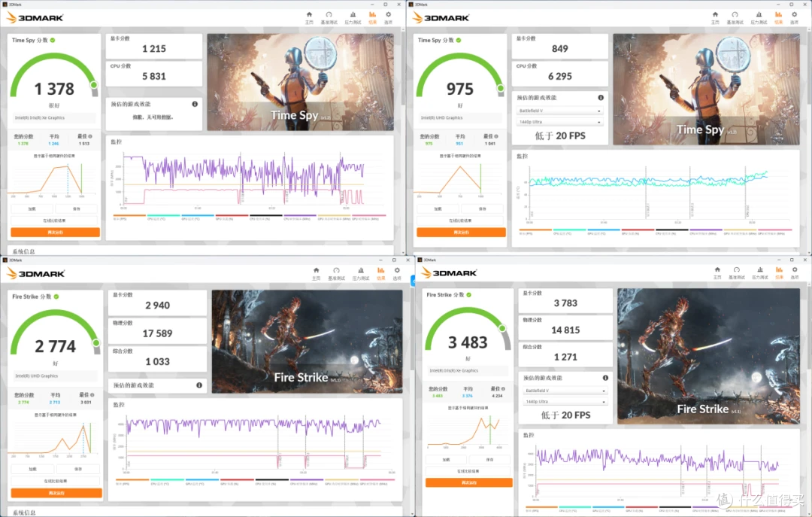Click red legend line under Fire Strike 2 774 graph

[237, 479]
